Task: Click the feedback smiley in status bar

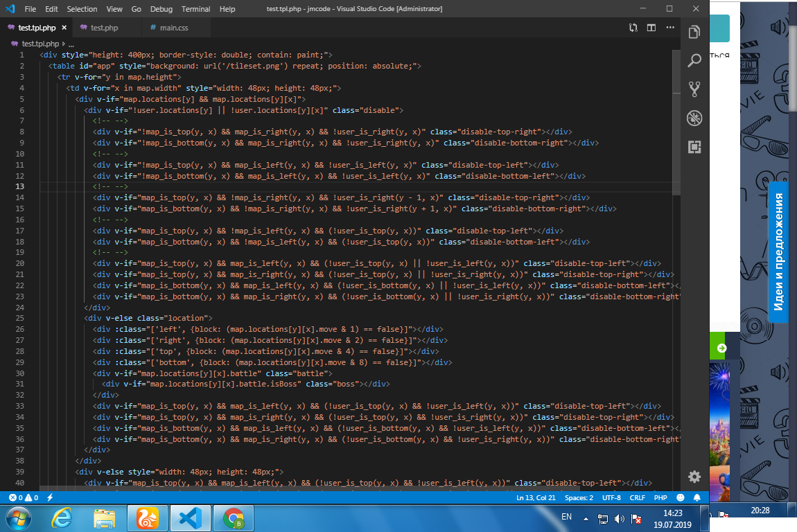Action: 681,497
